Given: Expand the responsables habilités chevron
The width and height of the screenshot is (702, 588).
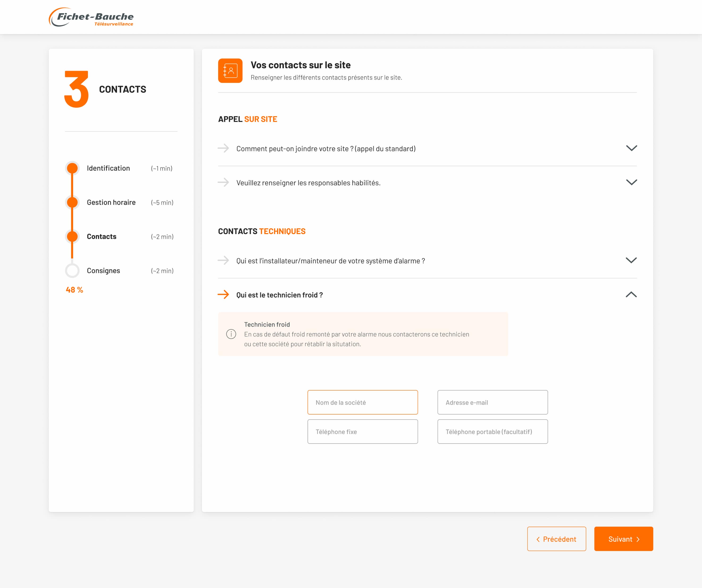Looking at the screenshot, I should pyautogui.click(x=631, y=182).
